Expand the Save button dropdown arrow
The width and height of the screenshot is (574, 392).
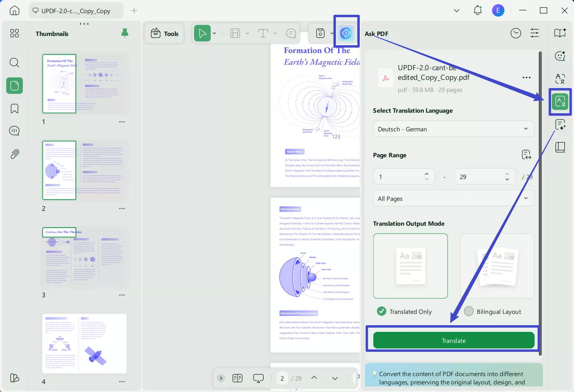(332, 33)
